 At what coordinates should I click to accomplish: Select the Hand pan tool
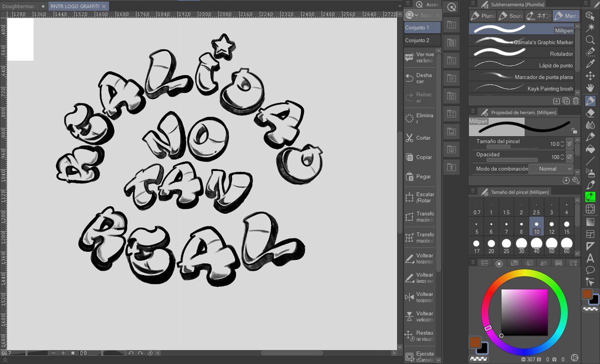pos(590,88)
